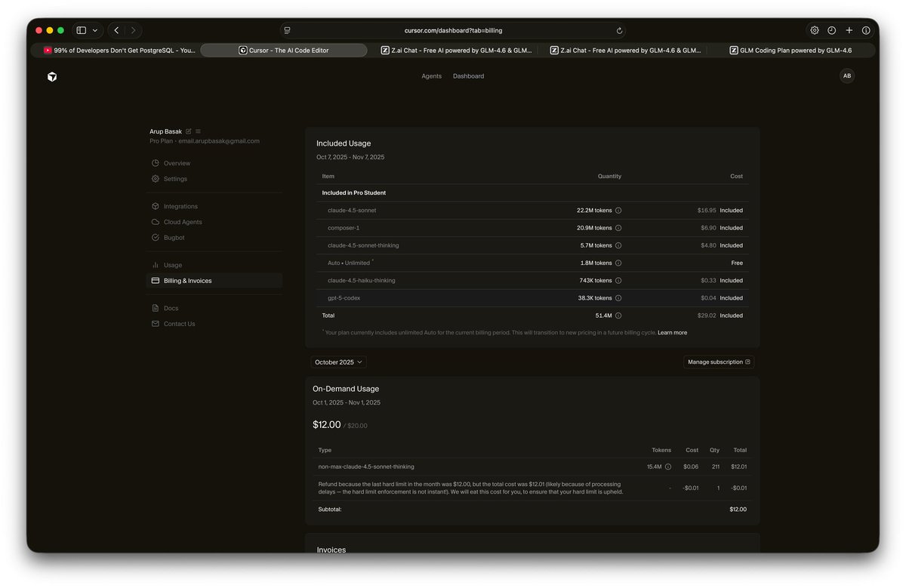Go to Overview in sidebar
Image resolution: width=906 pixels, height=588 pixels.
click(x=214, y=163)
